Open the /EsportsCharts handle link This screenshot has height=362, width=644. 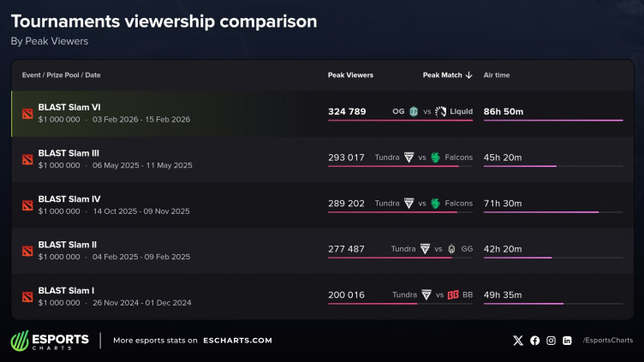point(607,341)
